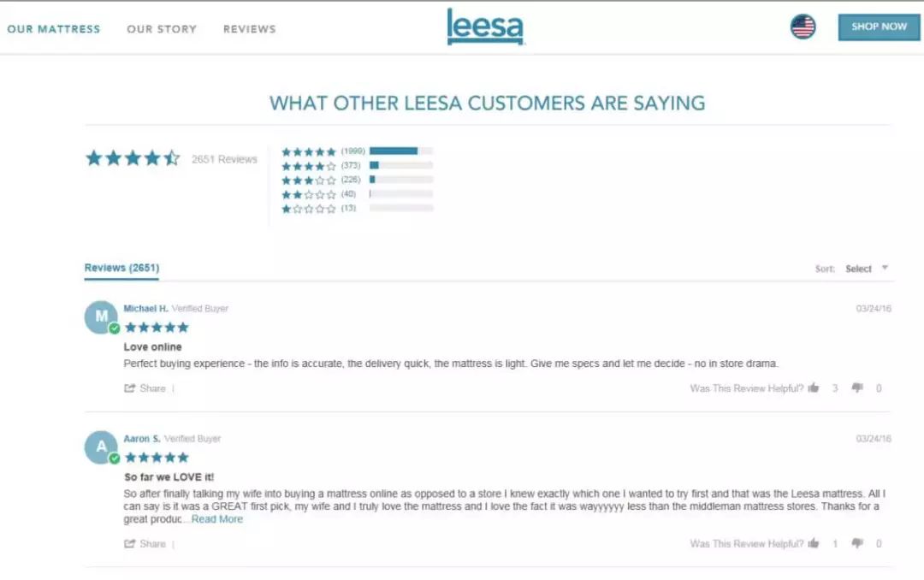Thumbs down Michael H.'s review
Viewport: 924px width, 580px height.
pyautogui.click(x=857, y=388)
